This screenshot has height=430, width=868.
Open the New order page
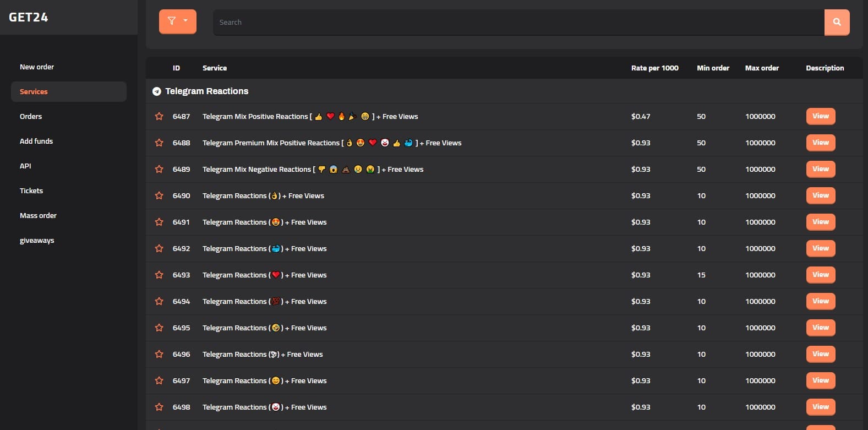pos(37,67)
